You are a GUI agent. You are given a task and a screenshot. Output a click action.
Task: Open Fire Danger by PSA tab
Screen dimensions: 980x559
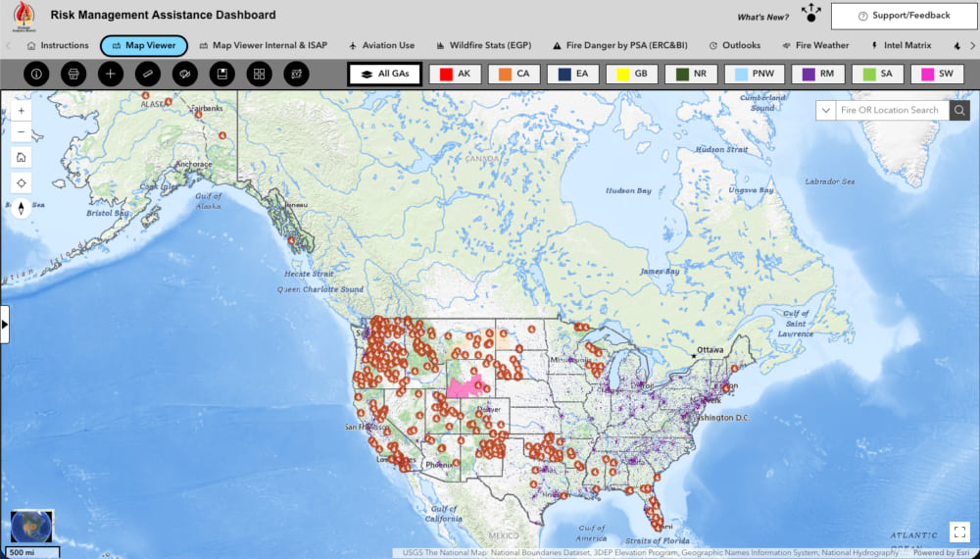[622, 46]
